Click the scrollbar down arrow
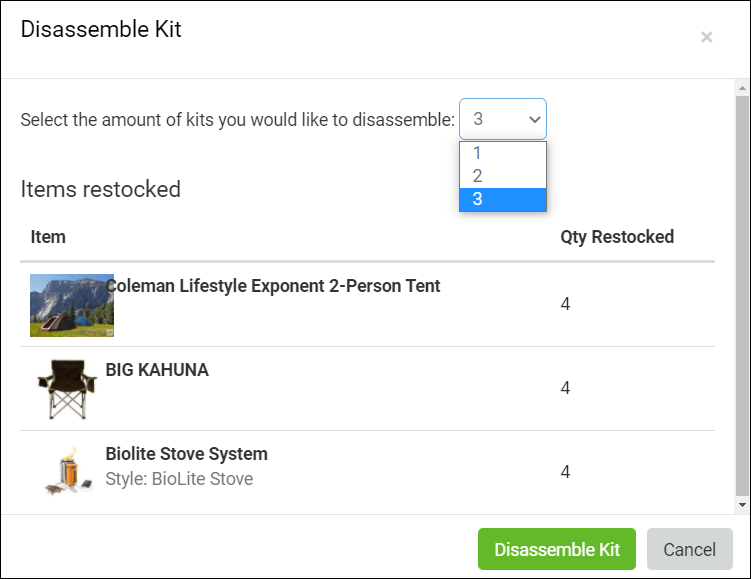 tap(741, 506)
